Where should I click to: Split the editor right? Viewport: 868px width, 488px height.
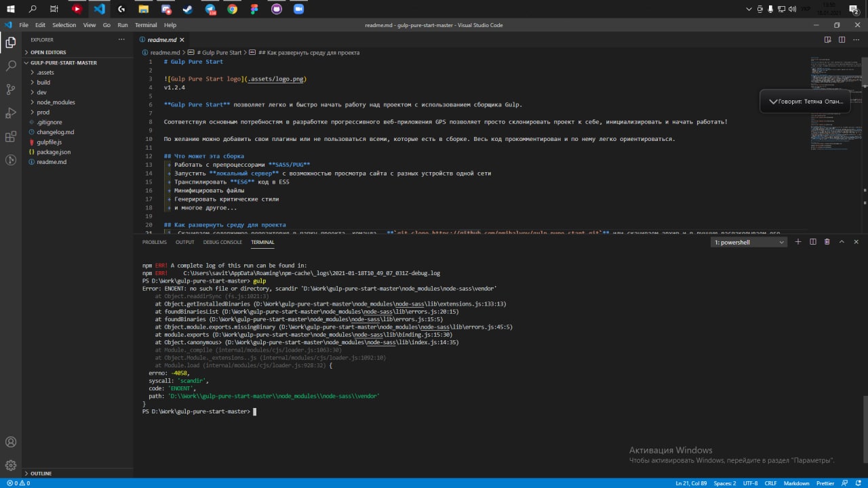842,39
